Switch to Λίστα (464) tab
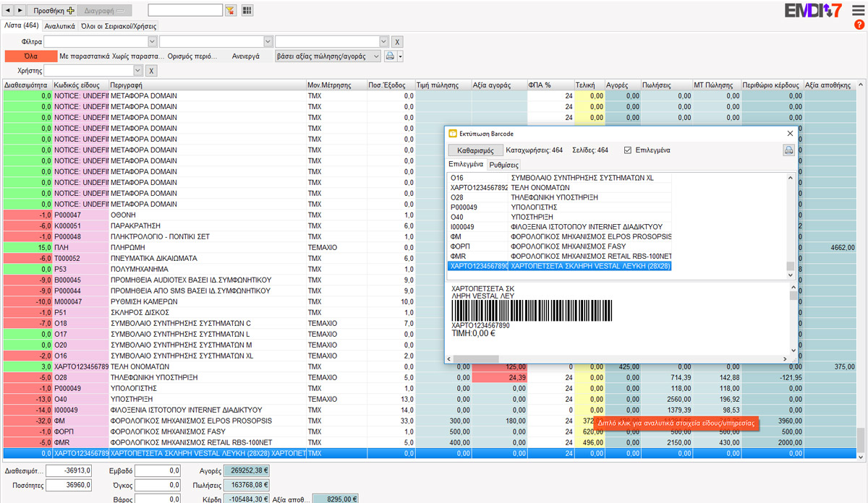868x503 pixels. (21, 25)
